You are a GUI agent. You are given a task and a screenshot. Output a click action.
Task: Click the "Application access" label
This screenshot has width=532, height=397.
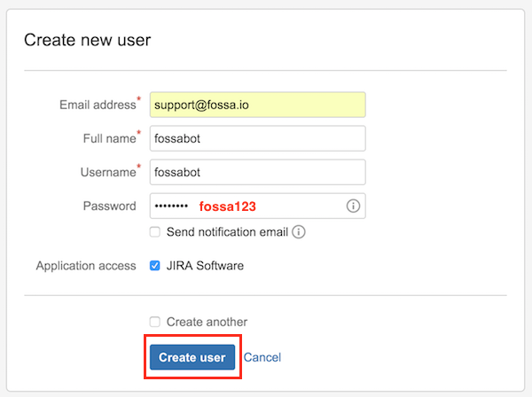tap(86, 265)
